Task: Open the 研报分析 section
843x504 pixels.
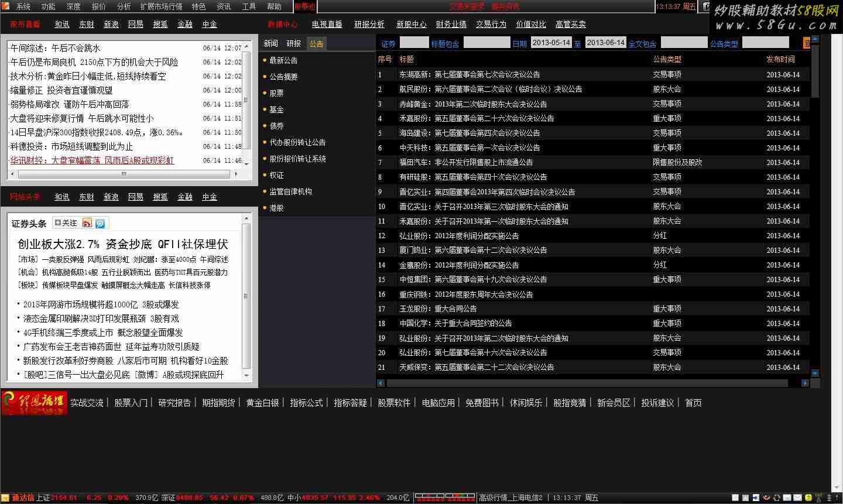Action: pyautogui.click(x=369, y=25)
